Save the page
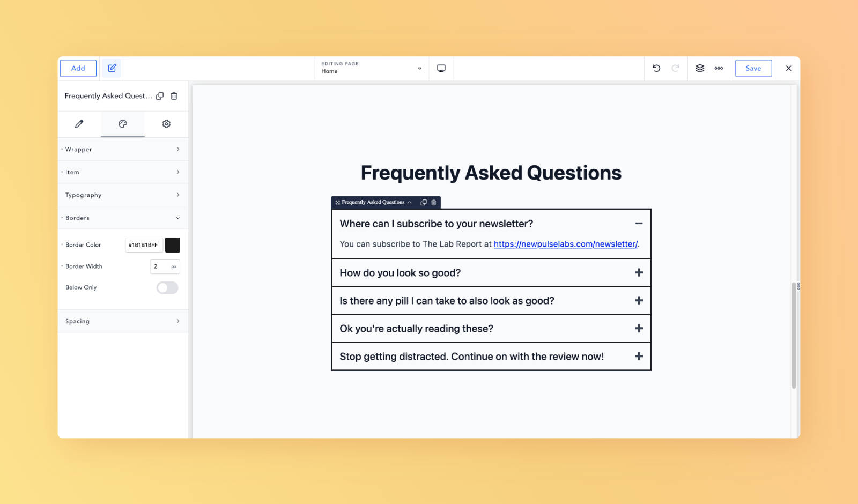Screen dimensions: 858x504 753,68
